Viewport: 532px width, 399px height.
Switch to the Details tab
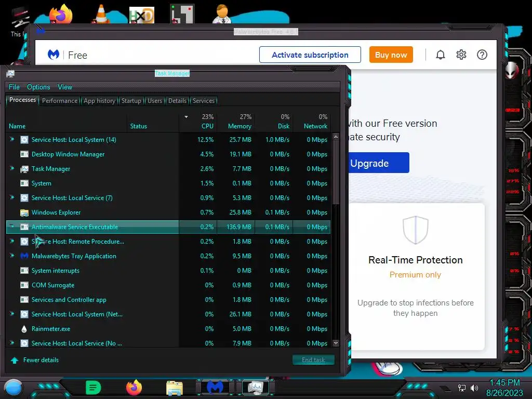pyautogui.click(x=178, y=101)
